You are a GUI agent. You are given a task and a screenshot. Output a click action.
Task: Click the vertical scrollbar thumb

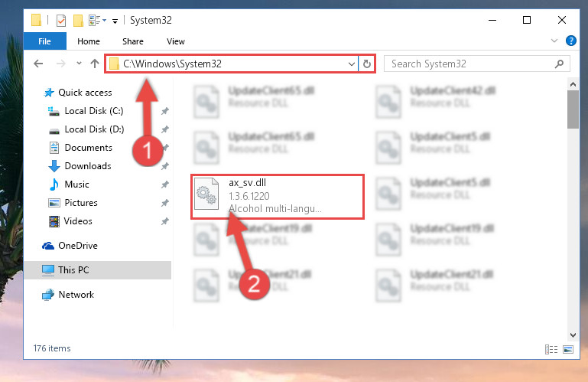point(573,109)
